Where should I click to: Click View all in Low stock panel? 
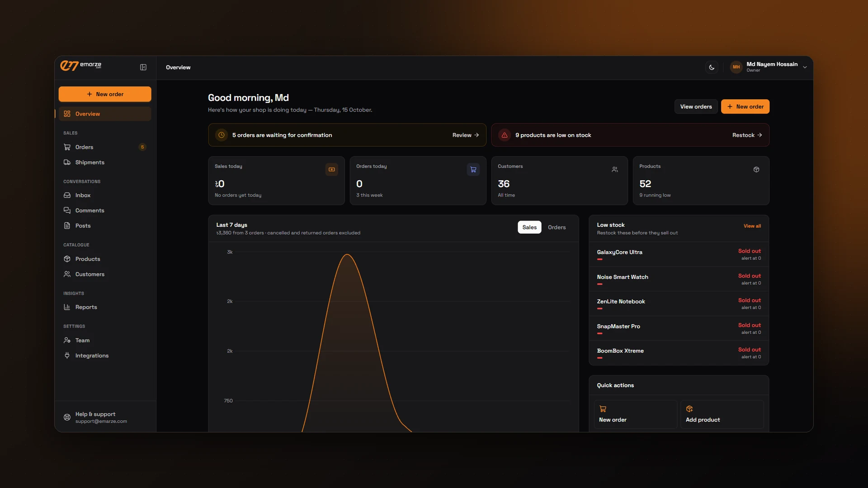click(752, 226)
